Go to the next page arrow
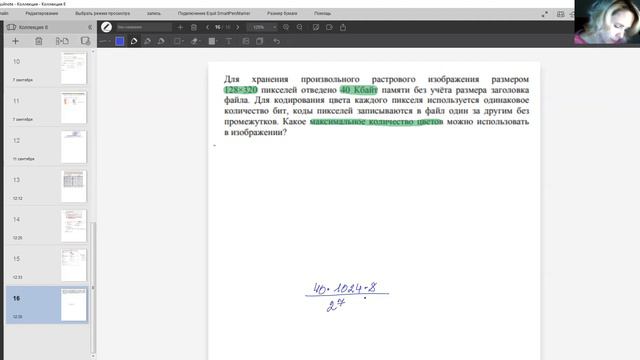The image size is (640, 360). pos(238,27)
